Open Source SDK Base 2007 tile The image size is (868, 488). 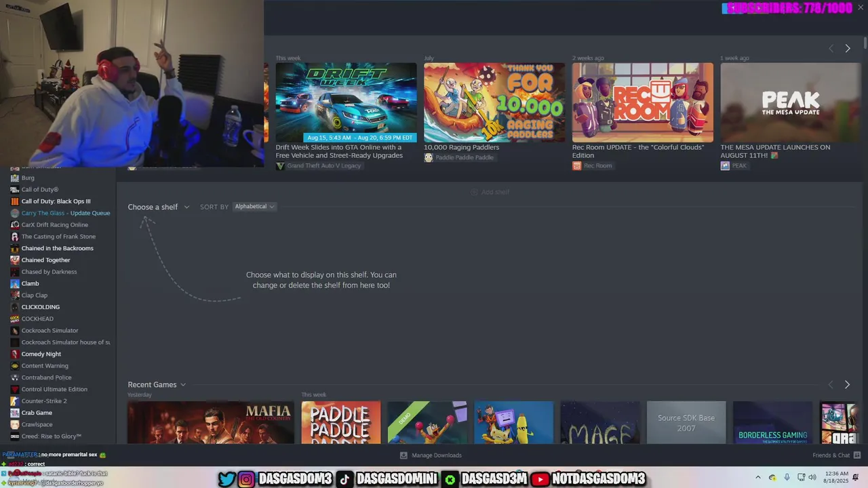pos(686,422)
